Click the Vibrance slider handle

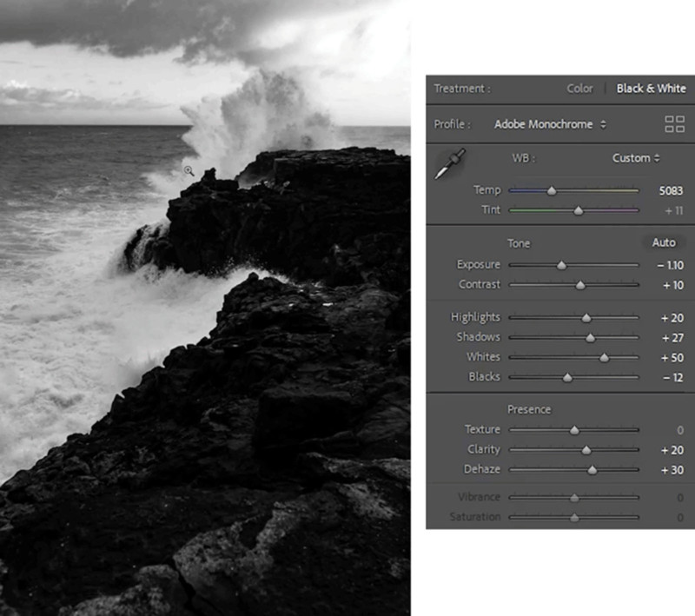pos(574,498)
